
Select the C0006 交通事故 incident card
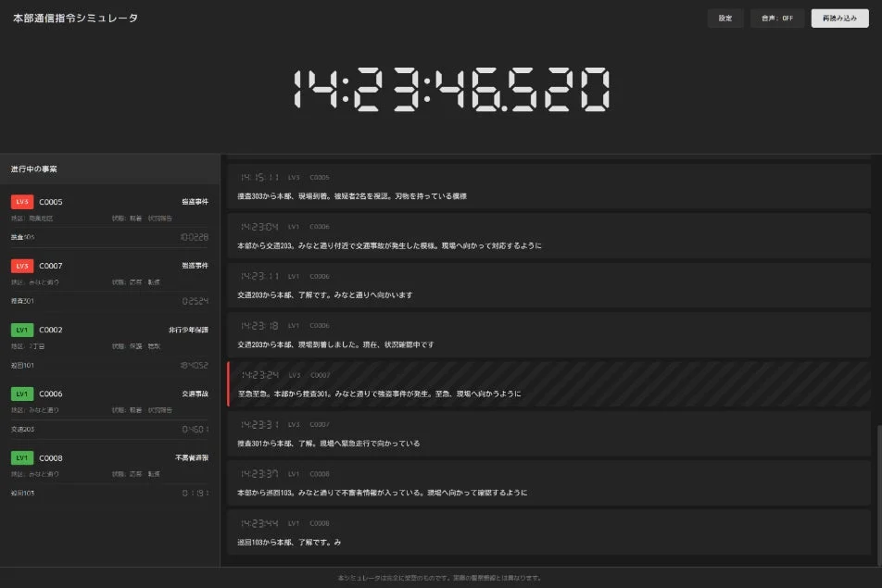click(x=108, y=410)
